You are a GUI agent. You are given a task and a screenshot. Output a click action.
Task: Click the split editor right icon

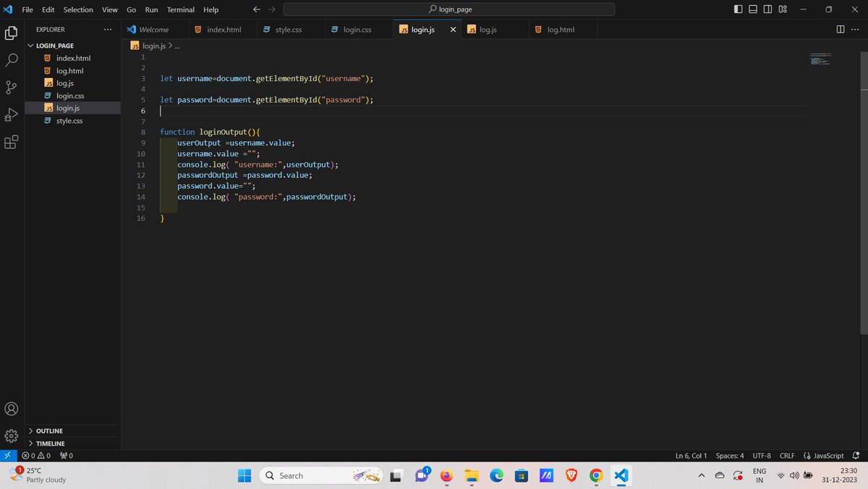(x=841, y=30)
